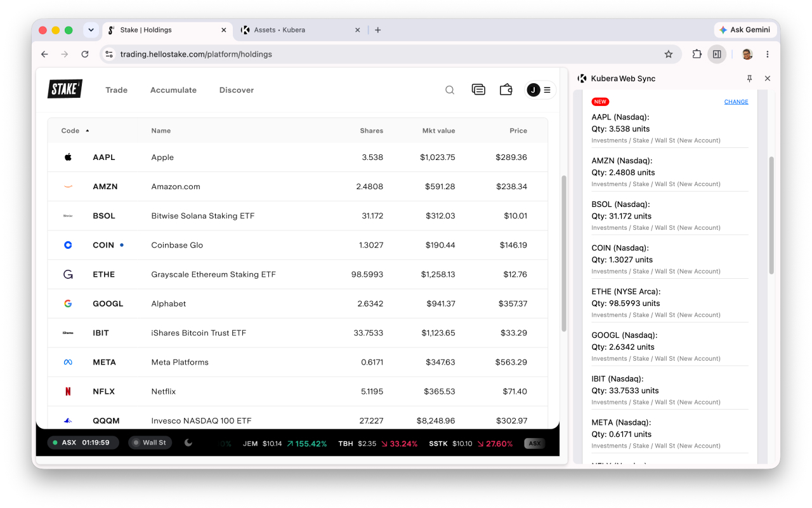Switch to the Wall St market toggle
The image size is (812, 508).
point(150,443)
